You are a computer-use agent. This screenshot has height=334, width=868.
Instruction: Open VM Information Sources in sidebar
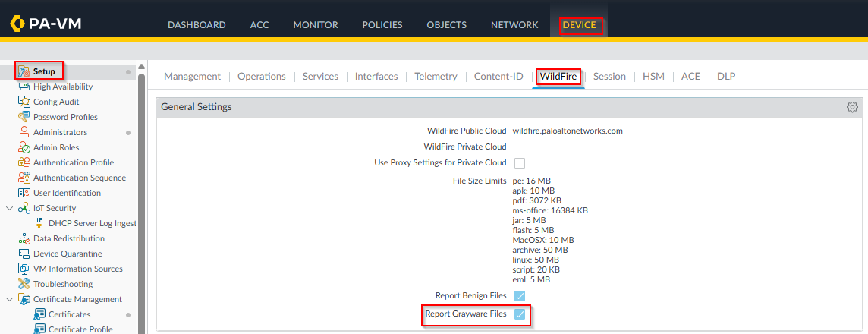click(x=78, y=269)
